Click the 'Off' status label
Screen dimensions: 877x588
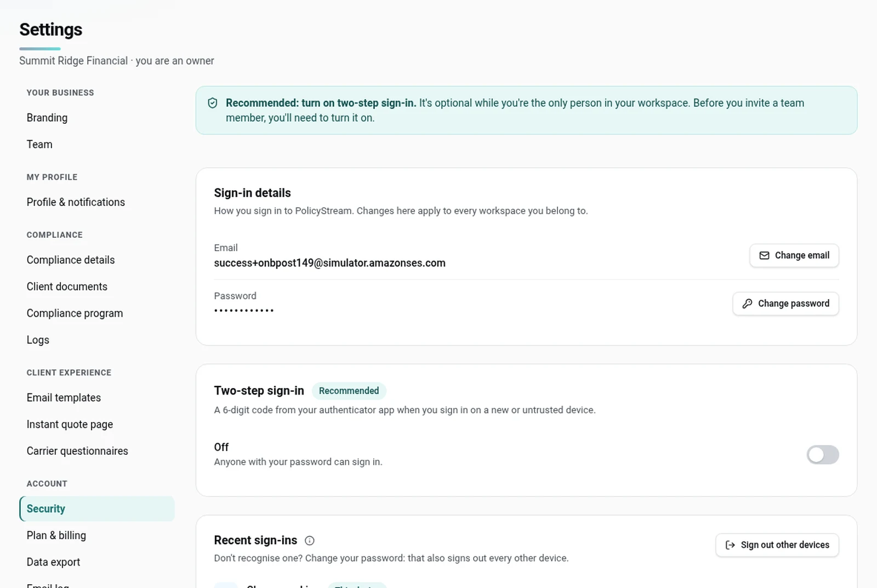click(x=221, y=447)
